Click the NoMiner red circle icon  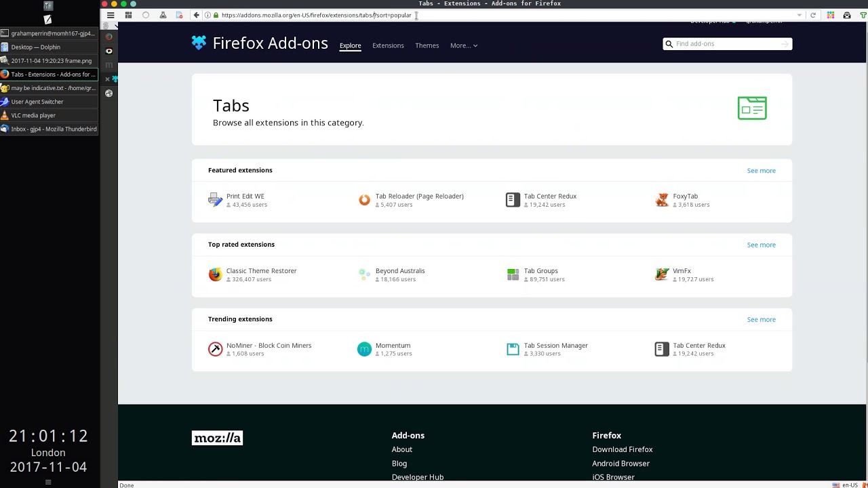[x=215, y=349]
